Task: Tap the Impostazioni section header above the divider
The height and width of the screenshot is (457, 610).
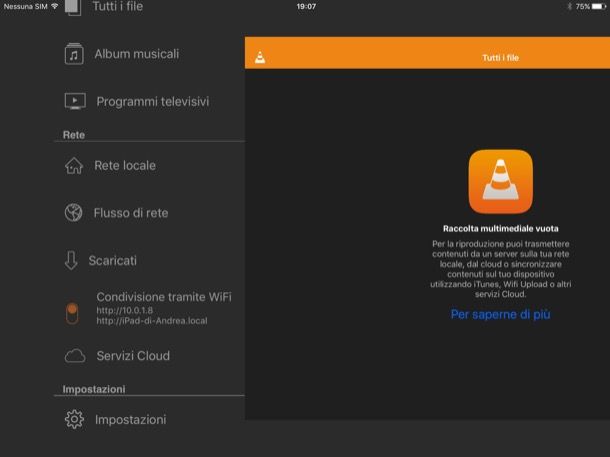Action: click(x=94, y=389)
